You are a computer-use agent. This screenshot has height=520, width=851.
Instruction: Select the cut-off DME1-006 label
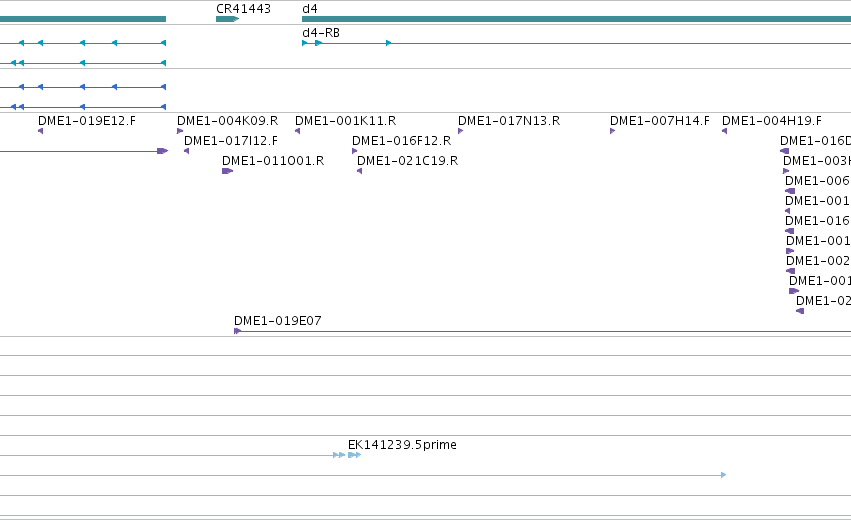818,181
